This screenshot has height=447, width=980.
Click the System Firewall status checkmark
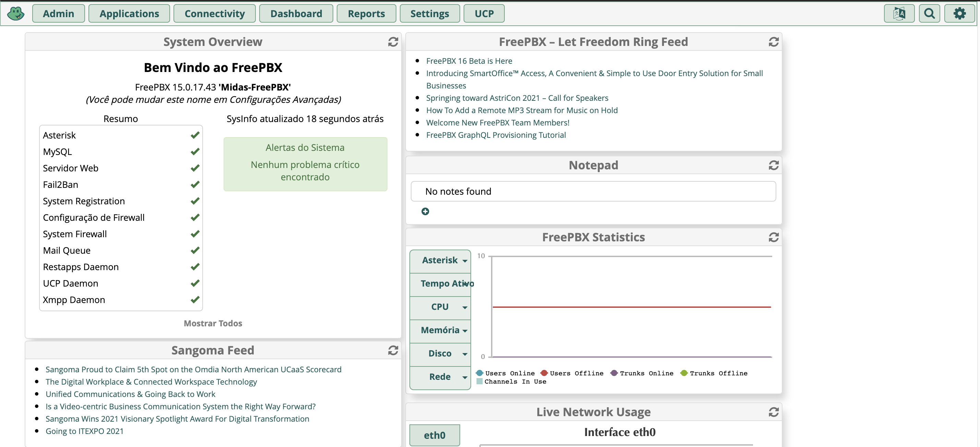pos(195,234)
